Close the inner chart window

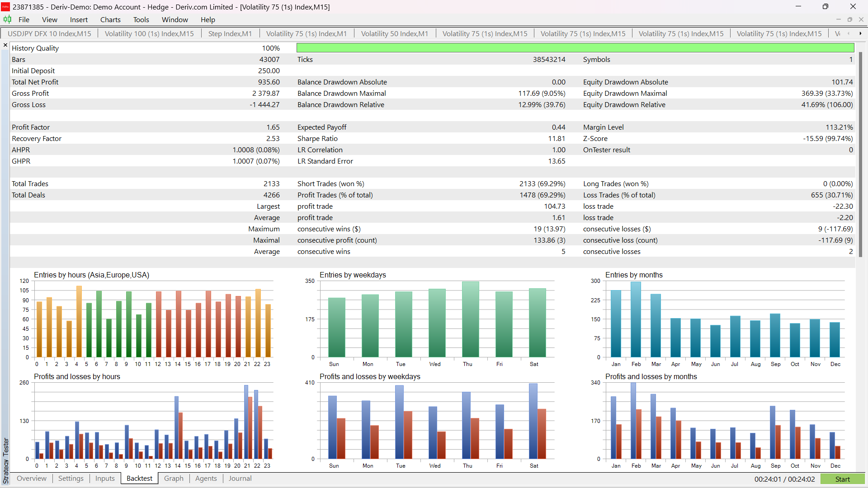point(861,19)
